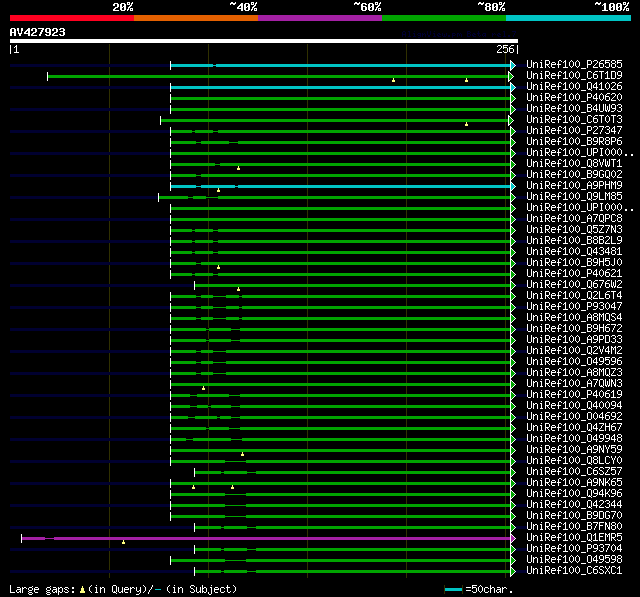Screen dimensions: 640x597
Task: Click arrowhead at end of Q1EMR5 alignment
Action: [x=513, y=538]
